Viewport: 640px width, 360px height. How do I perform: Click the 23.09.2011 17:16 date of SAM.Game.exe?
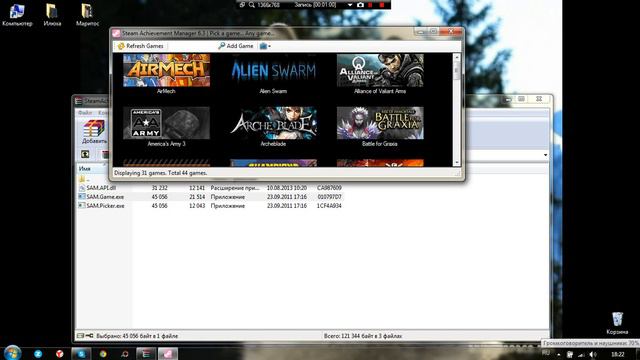287,197
